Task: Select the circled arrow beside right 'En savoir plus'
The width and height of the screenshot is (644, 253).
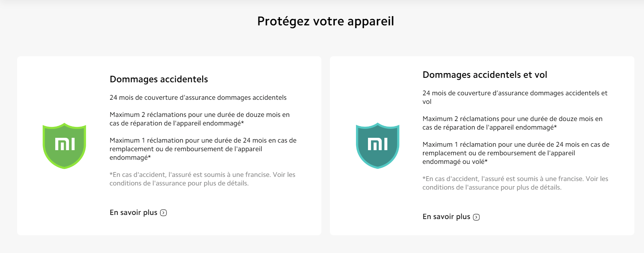Action: [x=476, y=217]
